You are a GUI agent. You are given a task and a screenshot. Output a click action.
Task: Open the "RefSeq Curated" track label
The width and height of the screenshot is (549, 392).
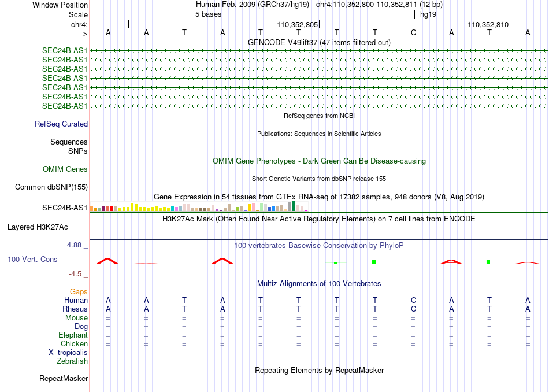coord(61,124)
